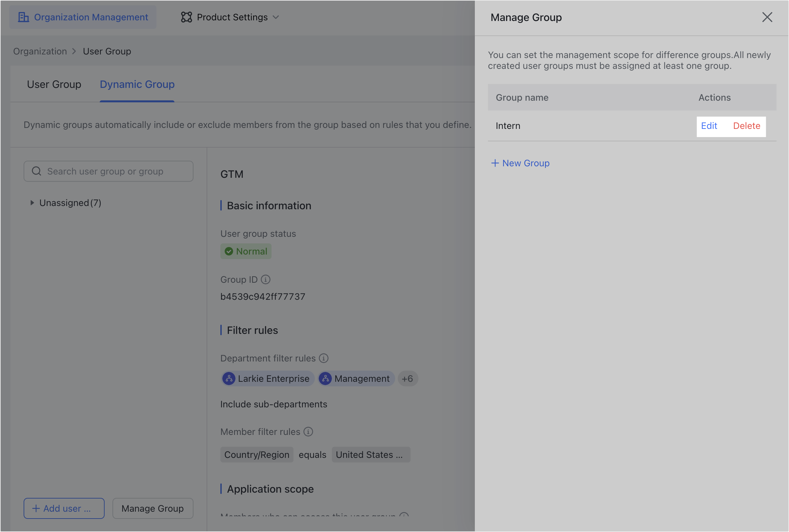The height and width of the screenshot is (532, 789).
Task: Delete the Intern group
Action: pyautogui.click(x=747, y=126)
